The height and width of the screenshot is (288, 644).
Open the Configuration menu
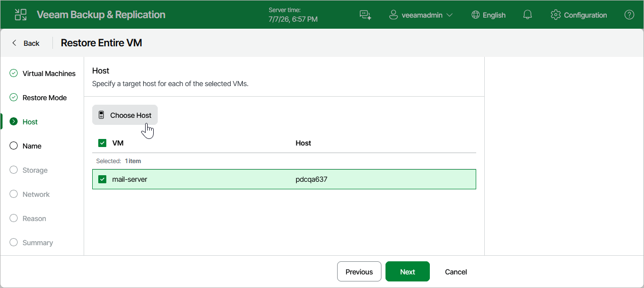(x=579, y=15)
